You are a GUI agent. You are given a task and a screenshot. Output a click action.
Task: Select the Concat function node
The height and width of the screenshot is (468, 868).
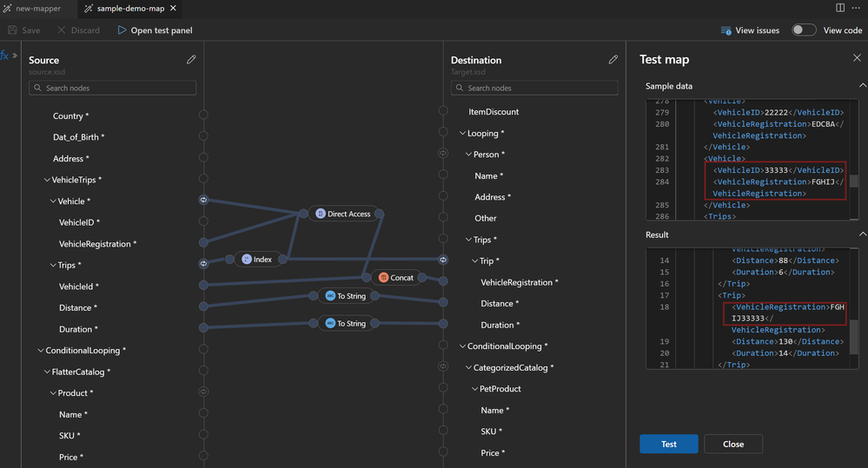(396, 278)
